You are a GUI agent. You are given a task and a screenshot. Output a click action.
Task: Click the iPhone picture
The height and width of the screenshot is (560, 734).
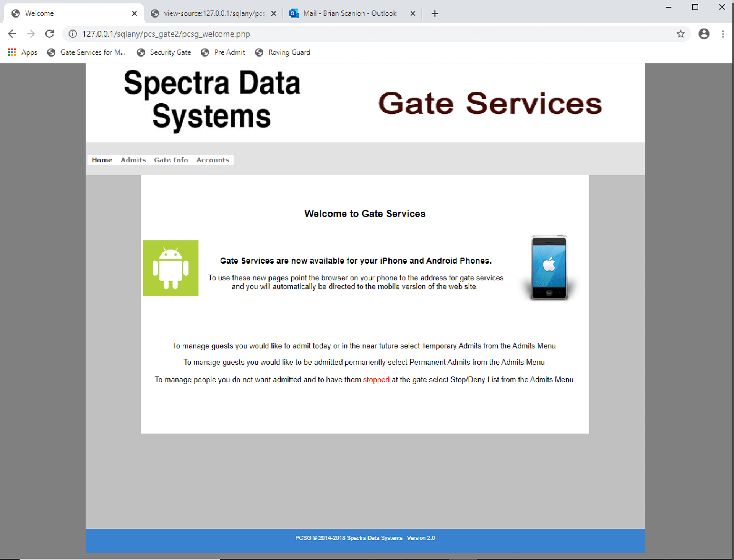point(549,267)
